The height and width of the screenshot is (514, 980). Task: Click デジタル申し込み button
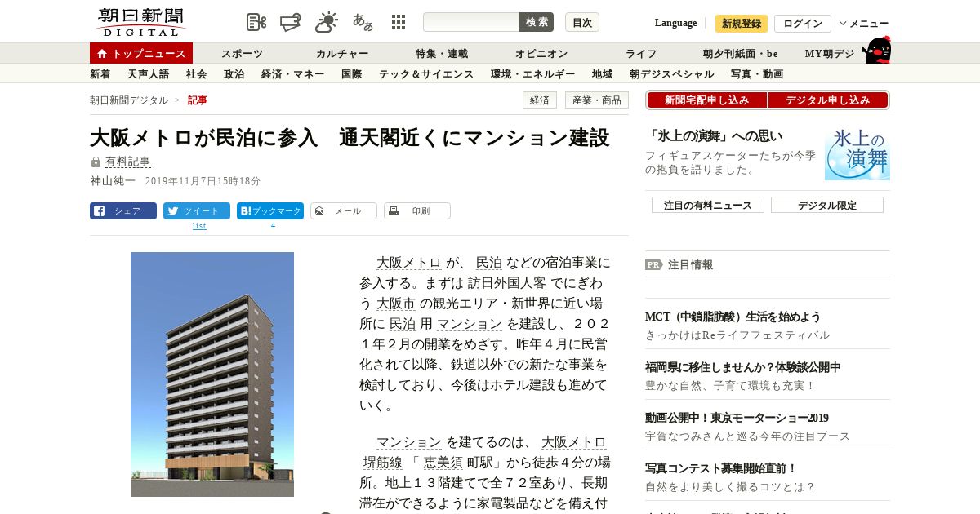point(828,100)
